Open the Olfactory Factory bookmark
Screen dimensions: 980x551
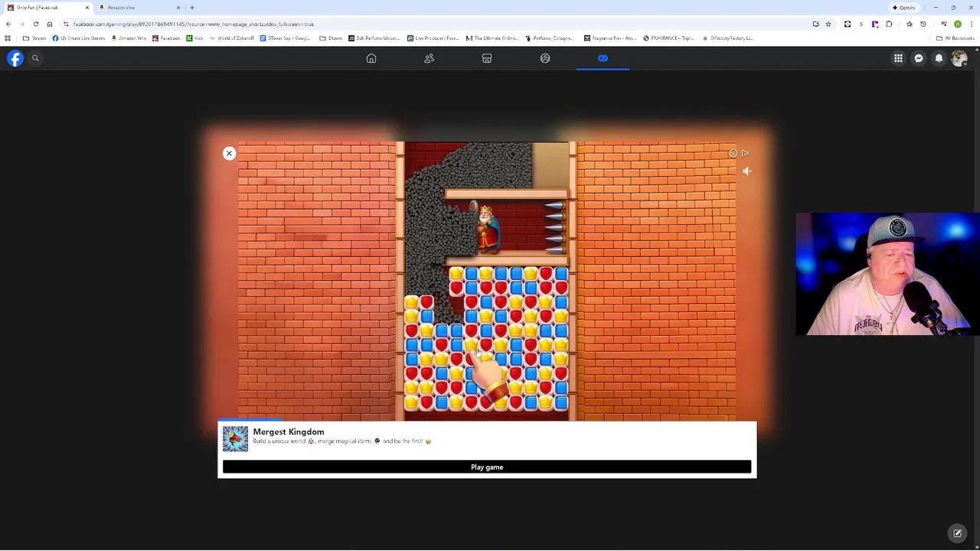(x=728, y=38)
